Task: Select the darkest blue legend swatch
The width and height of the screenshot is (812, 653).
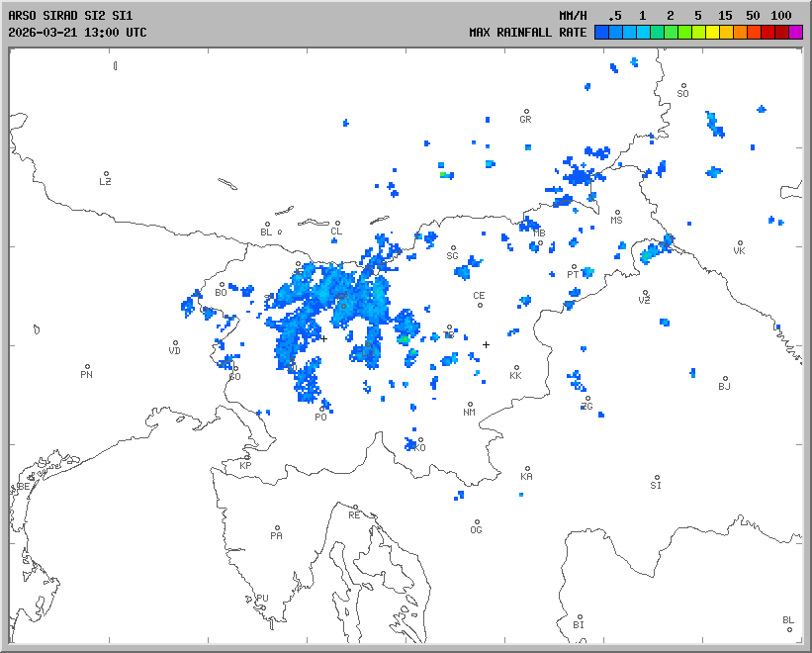Action: click(x=601, y=33)
